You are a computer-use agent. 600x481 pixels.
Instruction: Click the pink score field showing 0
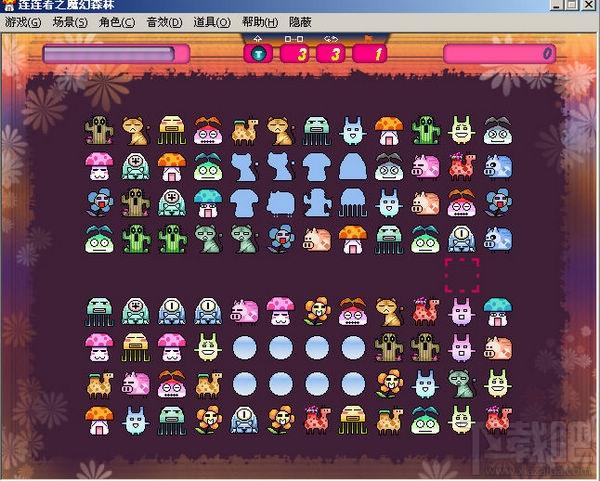(x=499, y=54)
